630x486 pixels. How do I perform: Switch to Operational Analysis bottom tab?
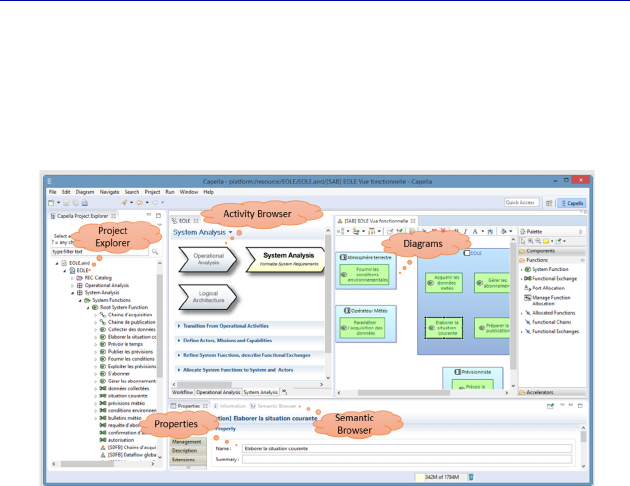point(218,392)
